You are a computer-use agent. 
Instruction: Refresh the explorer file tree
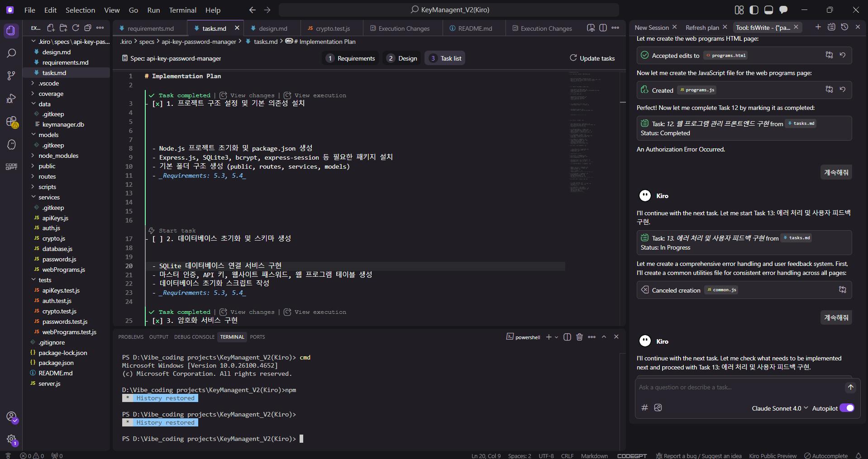(x=76, y=28)
